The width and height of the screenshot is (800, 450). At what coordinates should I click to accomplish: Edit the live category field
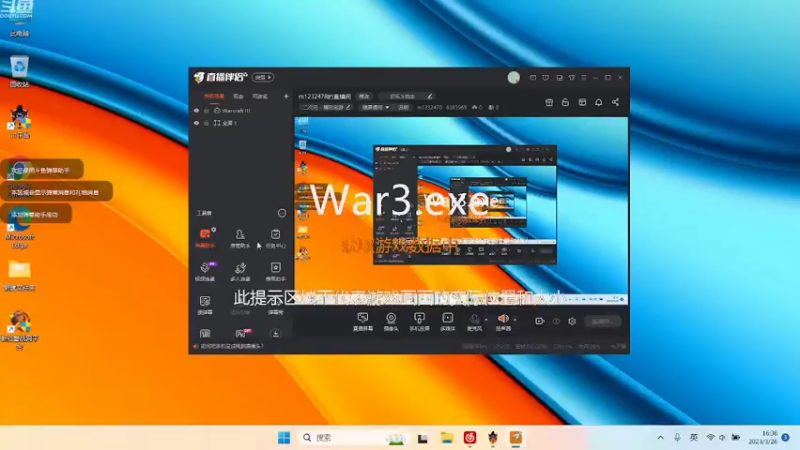click(326, 107)
